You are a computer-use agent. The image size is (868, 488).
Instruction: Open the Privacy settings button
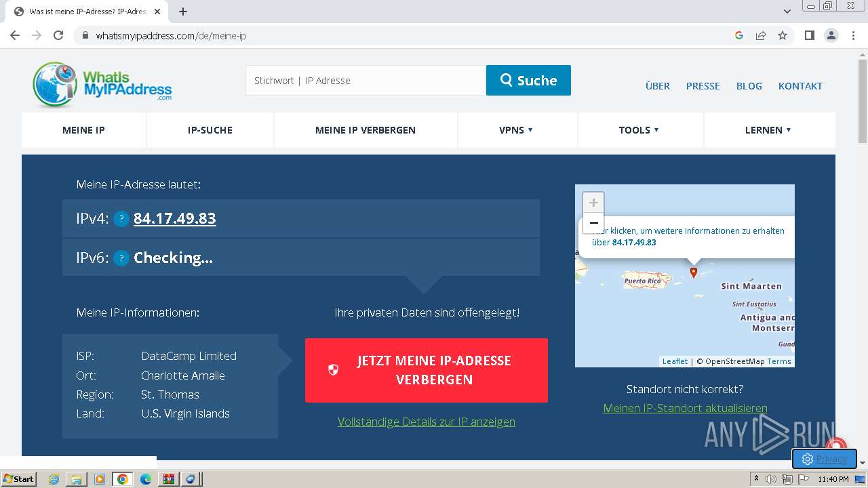click(x=825, y=459)
